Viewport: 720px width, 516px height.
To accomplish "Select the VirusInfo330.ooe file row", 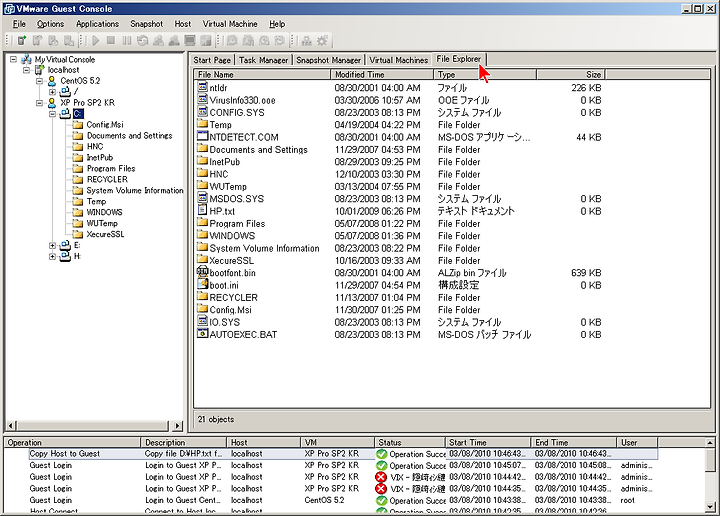I will coord(399,100).
